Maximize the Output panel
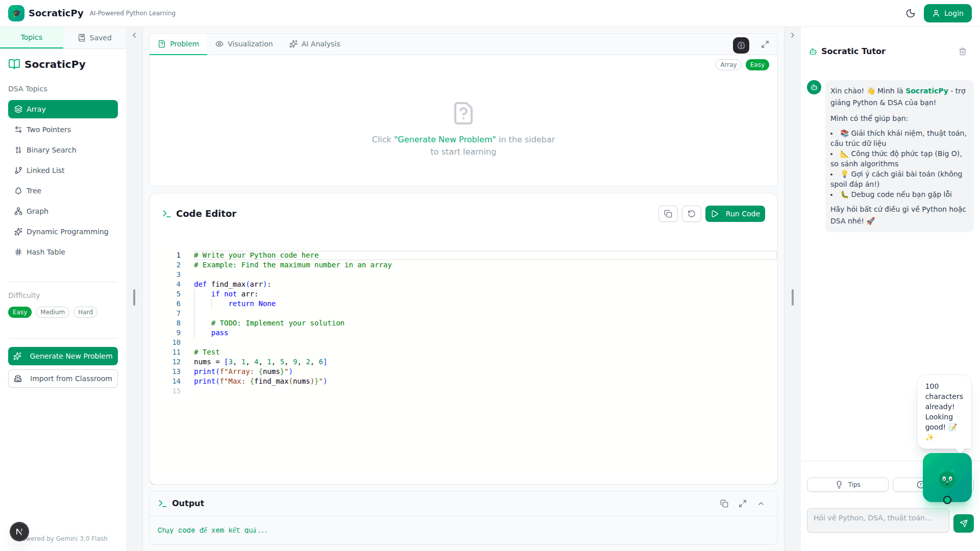Screen dimensions: 980x551 click(743, 504)
